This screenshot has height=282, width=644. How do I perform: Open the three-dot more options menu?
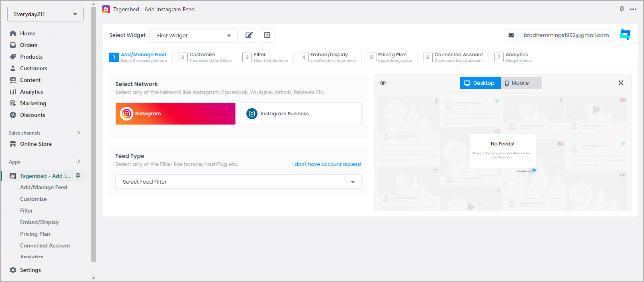(633, 9)
